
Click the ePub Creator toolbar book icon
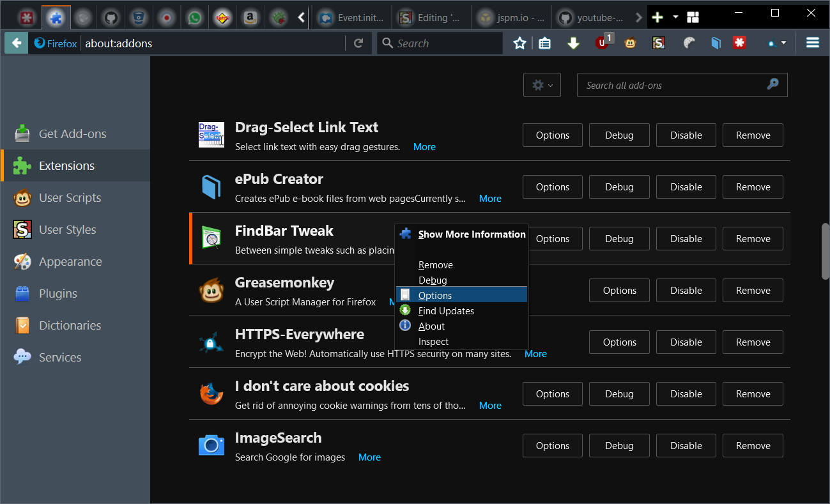pos(716,43)
